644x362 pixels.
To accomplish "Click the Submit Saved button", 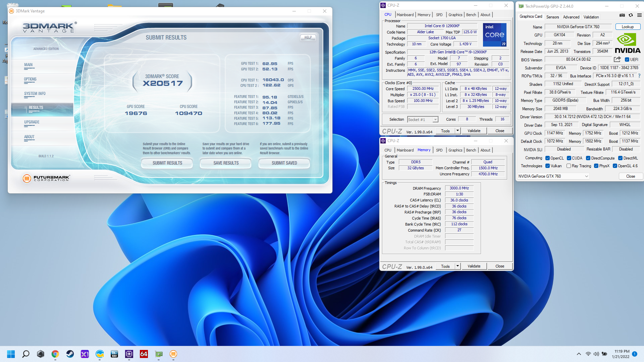I will click(x=284, y=163).
